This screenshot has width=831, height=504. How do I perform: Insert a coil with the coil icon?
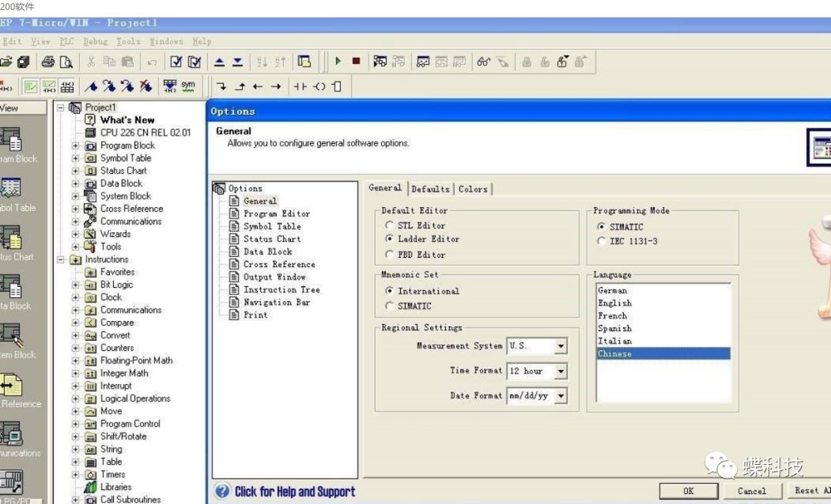[x=319, y=86]
